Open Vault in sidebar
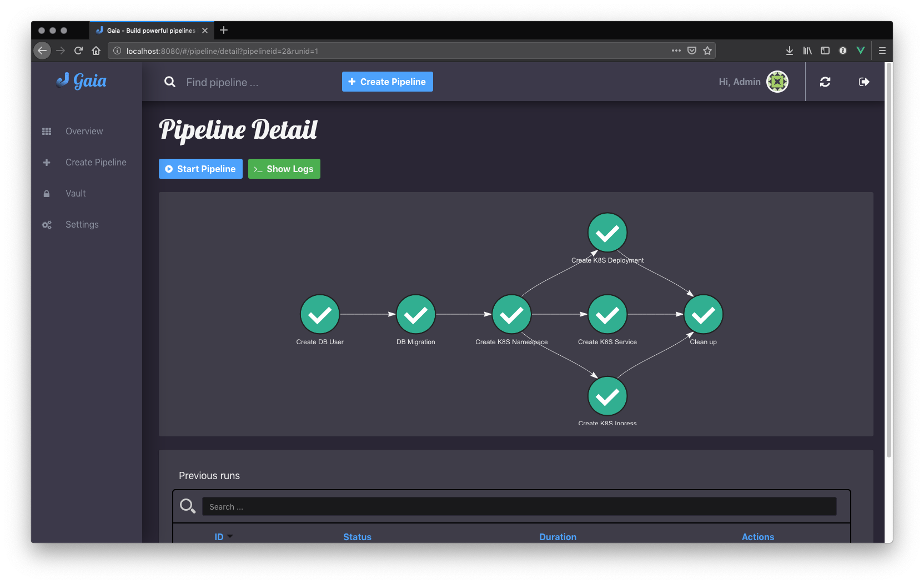The height and width of the screenshot is (584, 924). click(x=76, y=193)
